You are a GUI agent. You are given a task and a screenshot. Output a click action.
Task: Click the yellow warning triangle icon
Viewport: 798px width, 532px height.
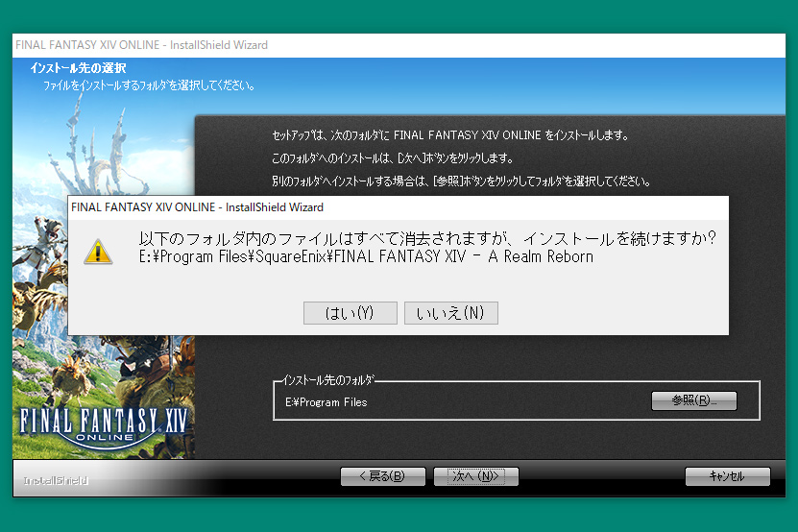click(x=98, y=252)
